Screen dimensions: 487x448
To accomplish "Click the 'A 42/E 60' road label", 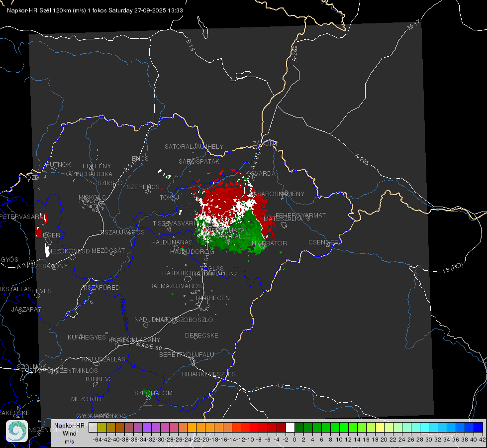I will coord(149,346).
